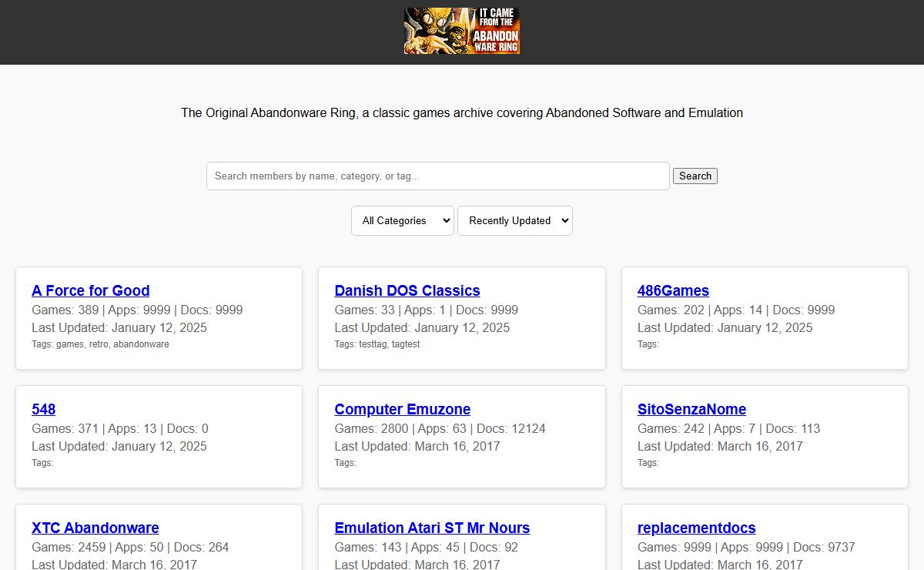Open the A Force for Good link
Viewport: 924px width, 570px height.
click(90, 290)
